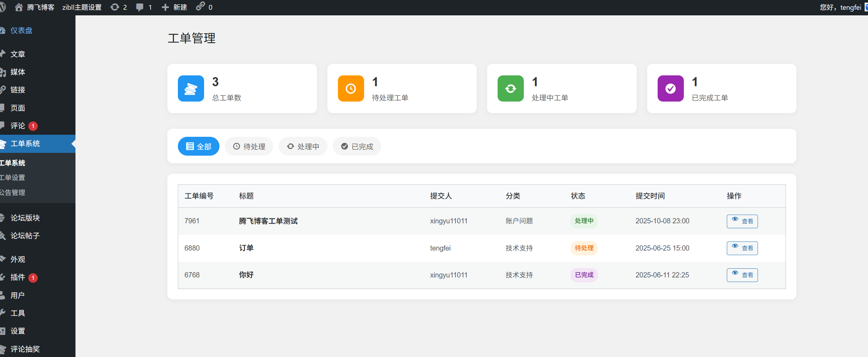This screenshot has width=868, height=357.
Task: Click ticket number 7961
Action: click(192, 221)
